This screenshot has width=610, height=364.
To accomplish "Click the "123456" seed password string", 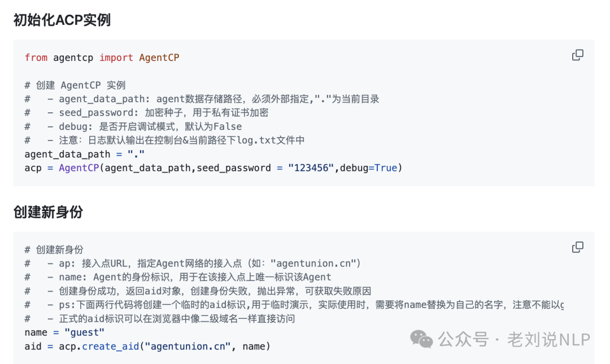I will pos(311,168).
